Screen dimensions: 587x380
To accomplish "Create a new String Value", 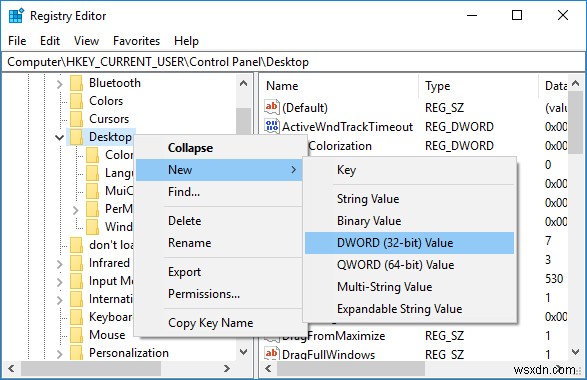I will (410, 199).
